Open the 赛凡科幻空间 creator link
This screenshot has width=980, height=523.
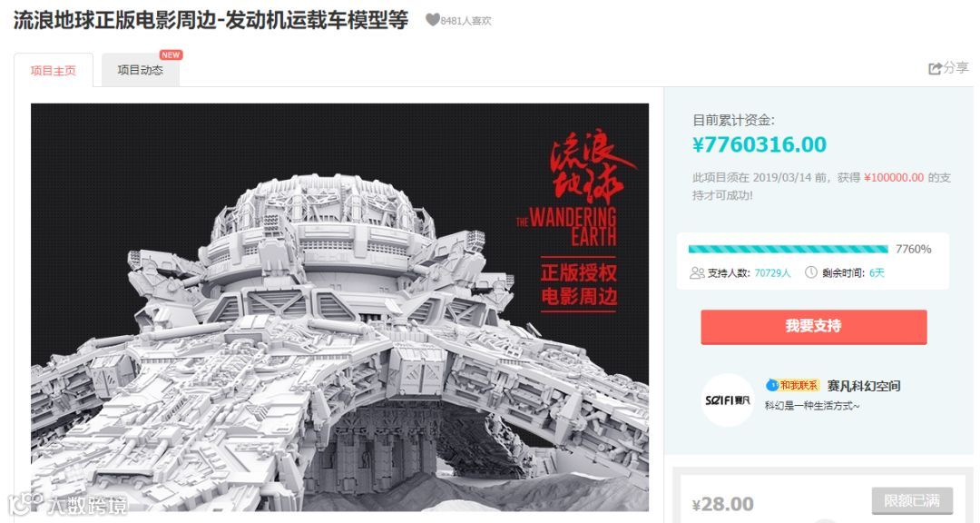pyautogui.click(x=863, y=385)
